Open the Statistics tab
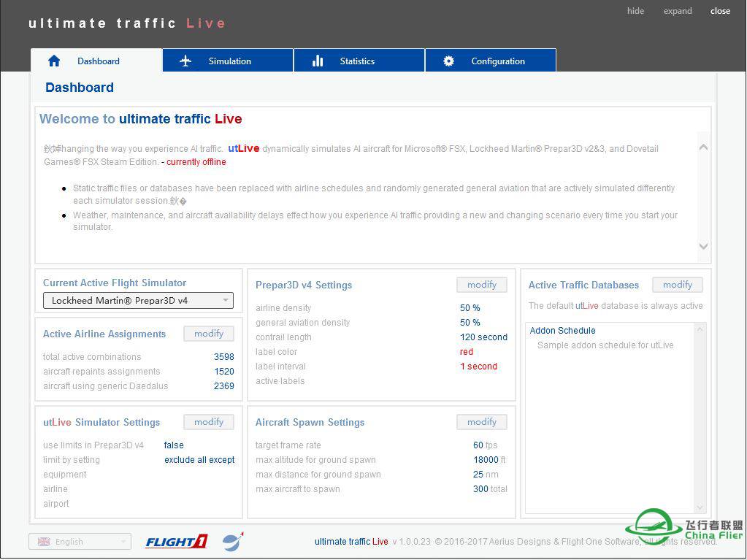Viewport: 747px width, 560px height. coord(359,61)
